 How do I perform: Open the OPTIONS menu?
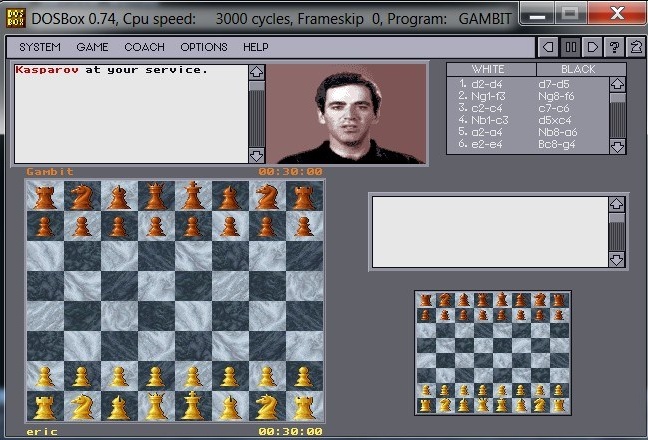[x=204, y=47]
